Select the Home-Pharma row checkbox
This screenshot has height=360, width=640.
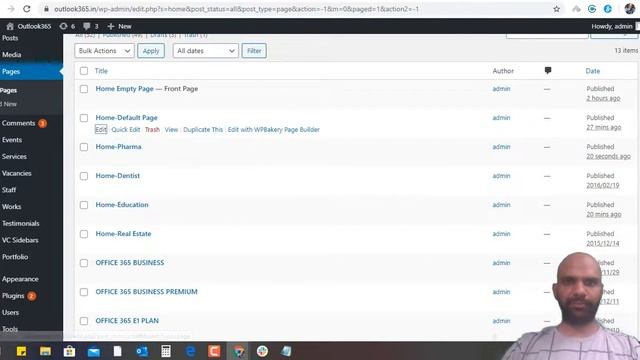click(84, 147)
